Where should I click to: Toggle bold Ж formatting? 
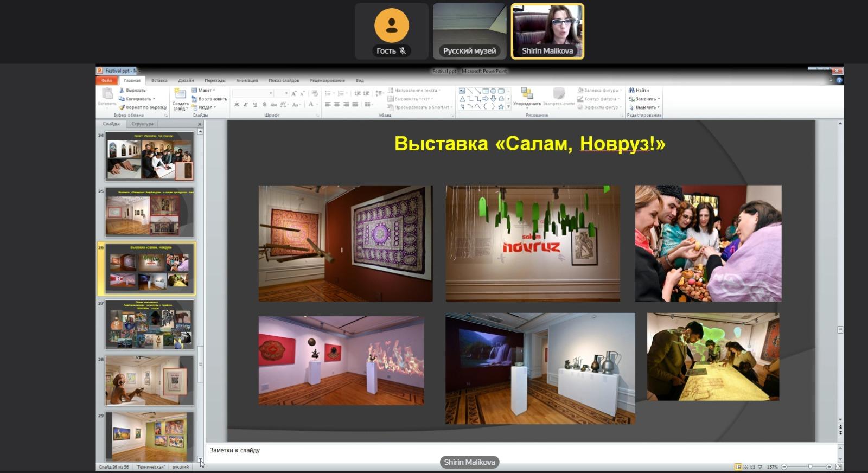tap(237, 104)
